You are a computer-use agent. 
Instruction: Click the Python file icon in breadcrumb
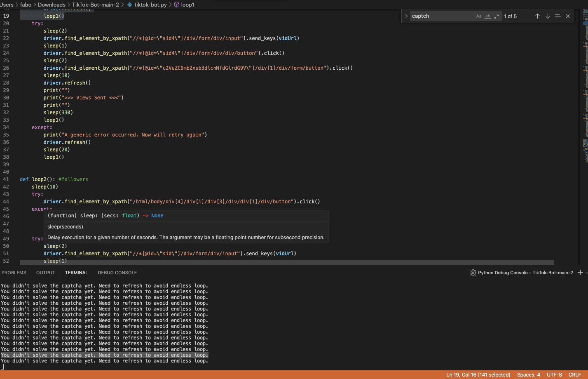(x=130, y=5)
